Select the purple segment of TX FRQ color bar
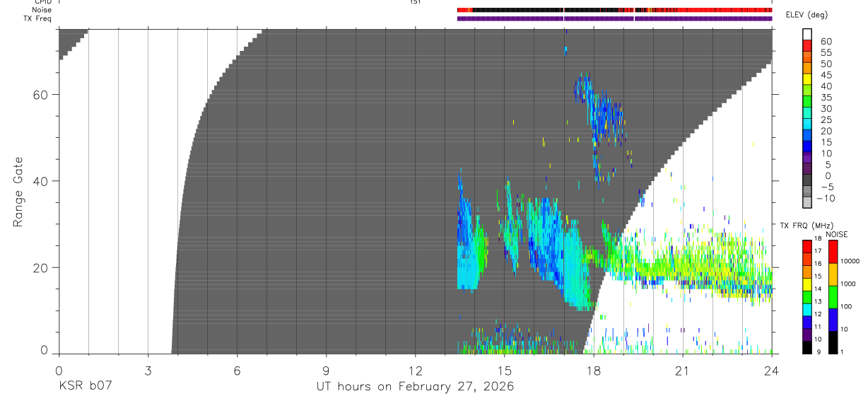 coord(807,336)
